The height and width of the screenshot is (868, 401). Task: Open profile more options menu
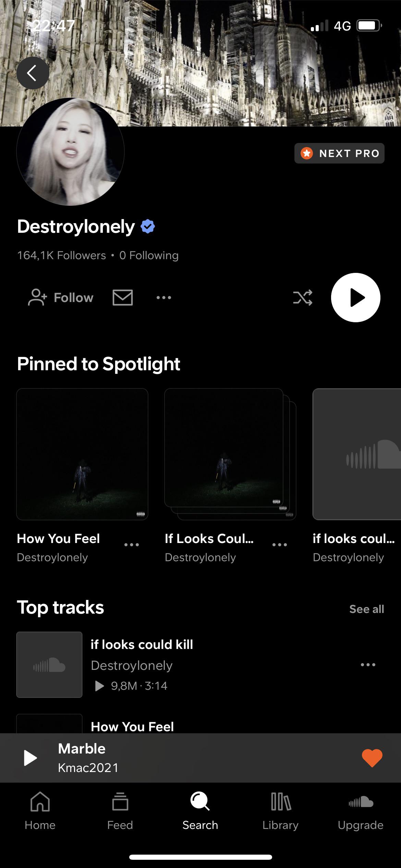[164, 297]
